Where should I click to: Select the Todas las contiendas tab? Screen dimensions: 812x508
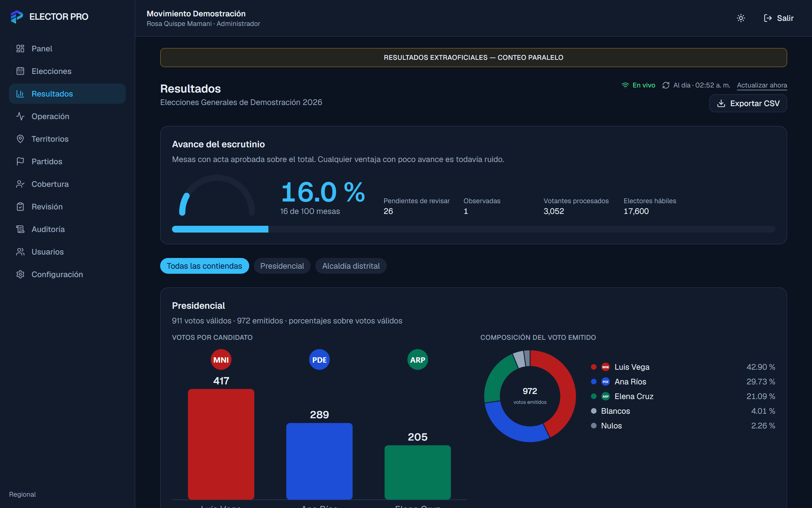[204, 266]
